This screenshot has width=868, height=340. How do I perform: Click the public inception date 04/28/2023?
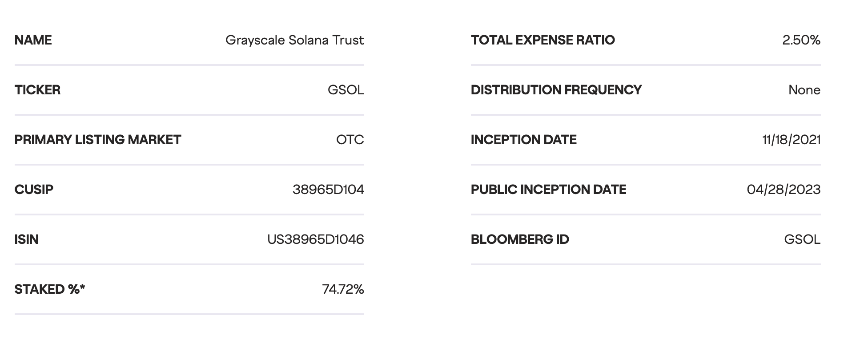click(x=784, y=190)
